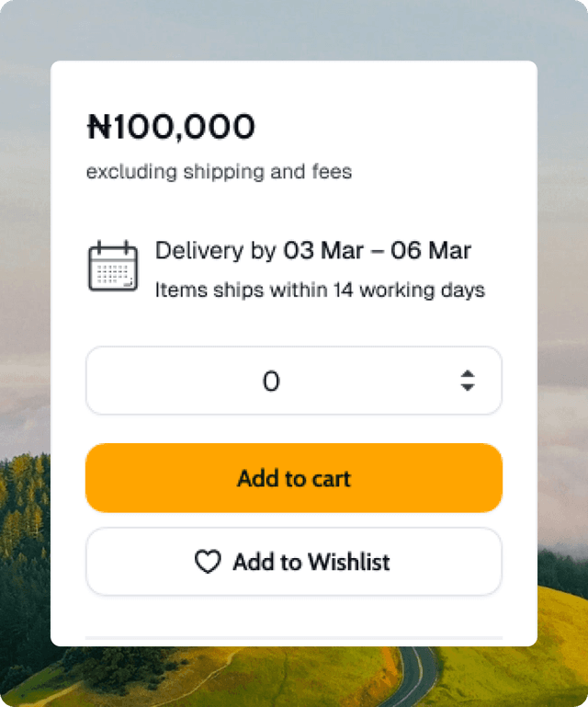Screen dimensions: 588x707
Task: Click the Add to Wishlist button
Action: click(x=294, y=562)
